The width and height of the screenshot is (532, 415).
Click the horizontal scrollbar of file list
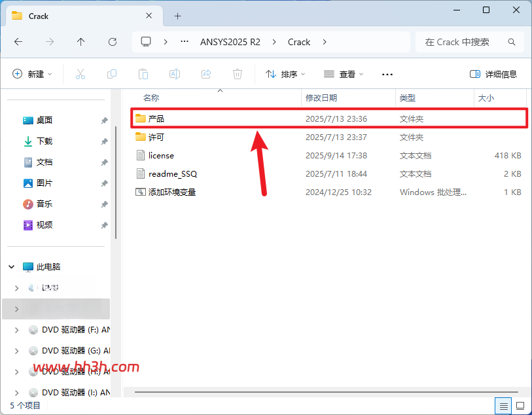point(326,392)
